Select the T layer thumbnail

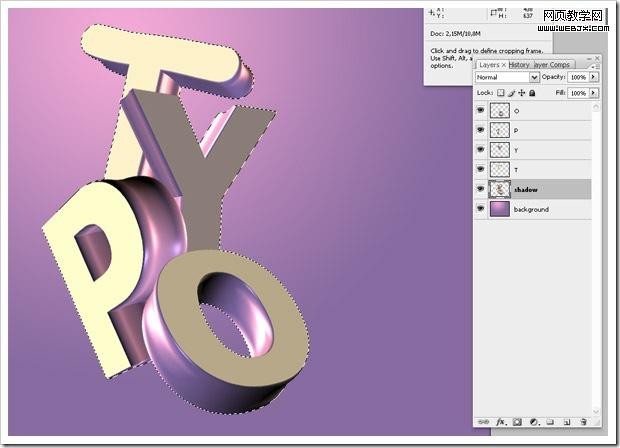click(500, 169)
